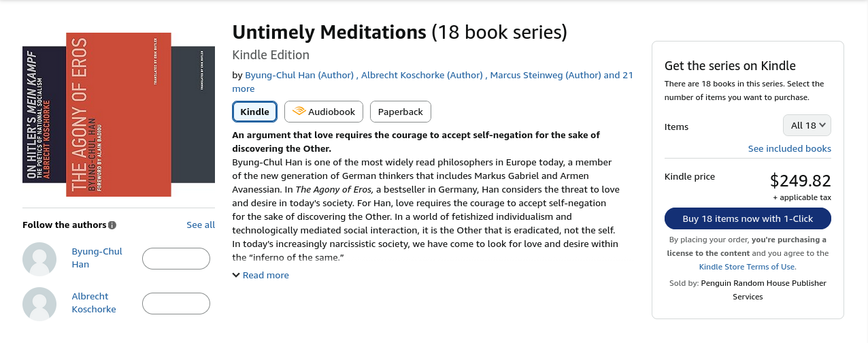Open Albrecht Koschorke (Author) link in the byline
Image resolution: width=868 pixels, height=343 pixels.
click(422, 75)
